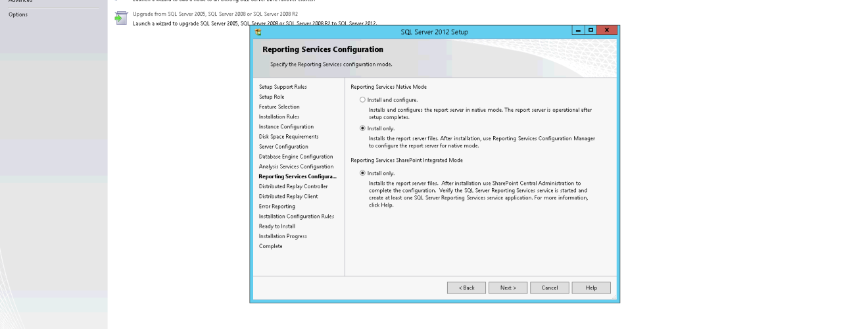
Task: Click Instance Configuration step
Action: point(286,126)
